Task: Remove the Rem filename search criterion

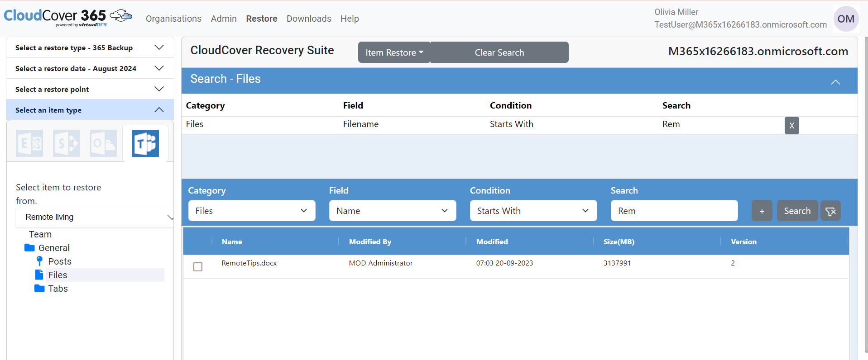Action: tap(791, 125)
